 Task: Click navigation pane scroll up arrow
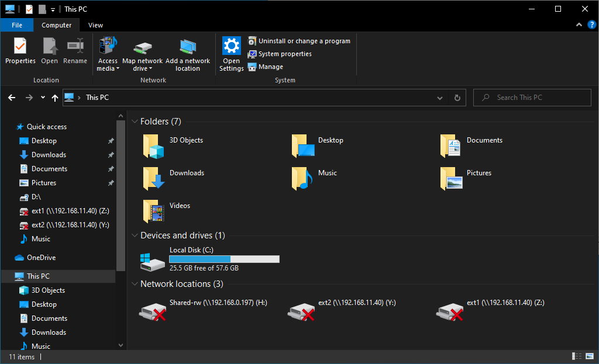tap(121, 116)
